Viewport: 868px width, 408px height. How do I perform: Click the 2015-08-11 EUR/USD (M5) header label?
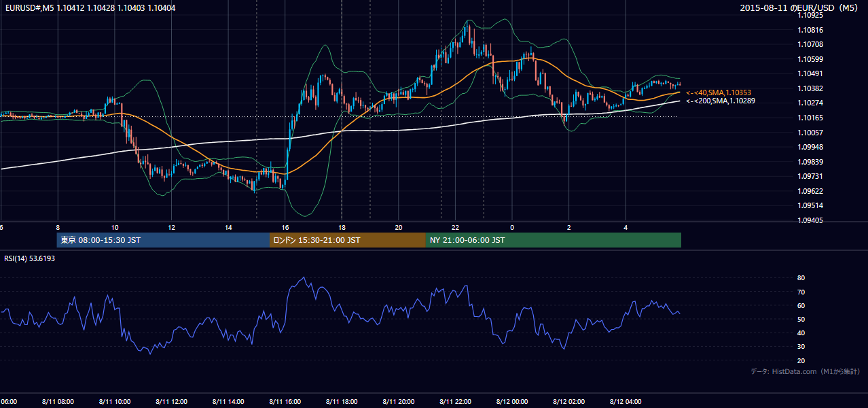point(800,8)
